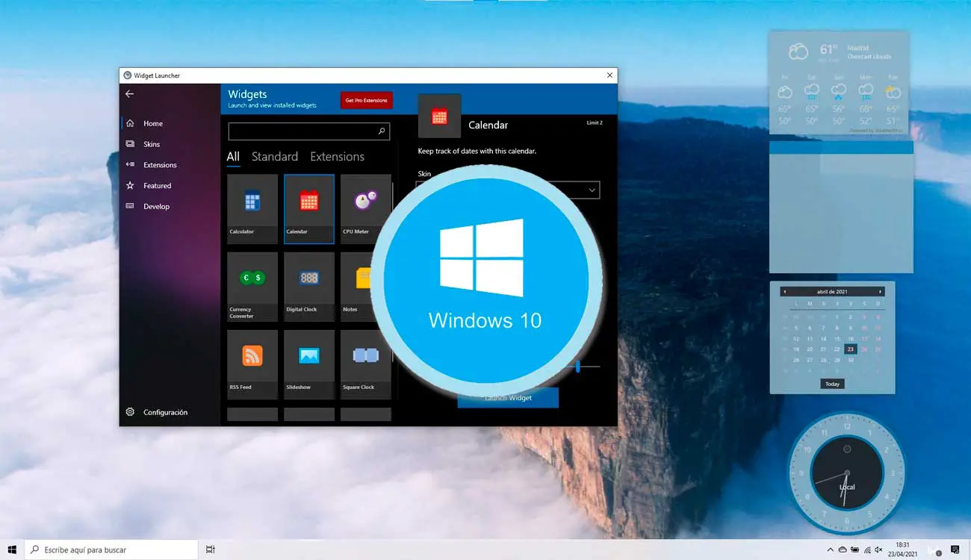Screen dimensions: 971x560
Task: Click the analog clock widget labeled Local
Action: tap(846, 472)
